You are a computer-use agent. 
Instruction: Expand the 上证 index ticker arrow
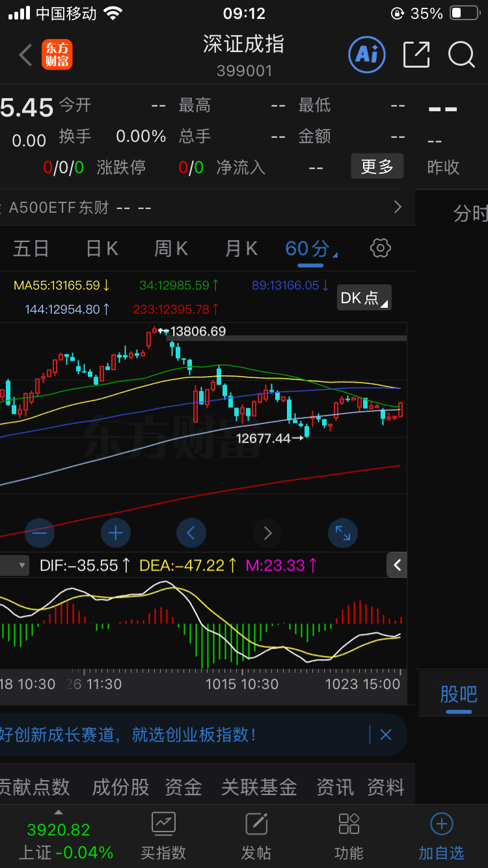tap(59, 813)
